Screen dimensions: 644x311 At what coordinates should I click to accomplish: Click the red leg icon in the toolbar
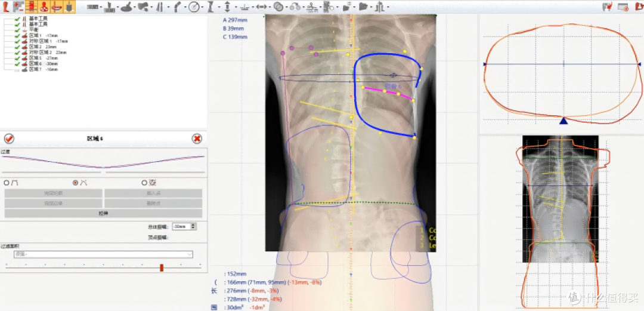click(x=6, y=6)
